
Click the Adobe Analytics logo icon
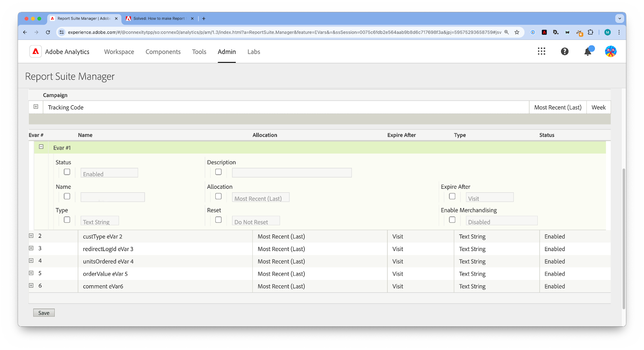pos(36,51)
